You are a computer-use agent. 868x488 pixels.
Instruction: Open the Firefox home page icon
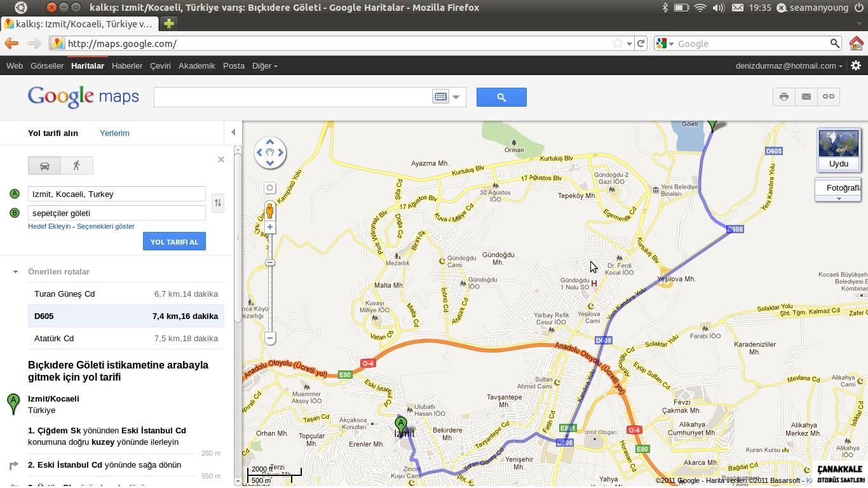[x=856, y=43]
